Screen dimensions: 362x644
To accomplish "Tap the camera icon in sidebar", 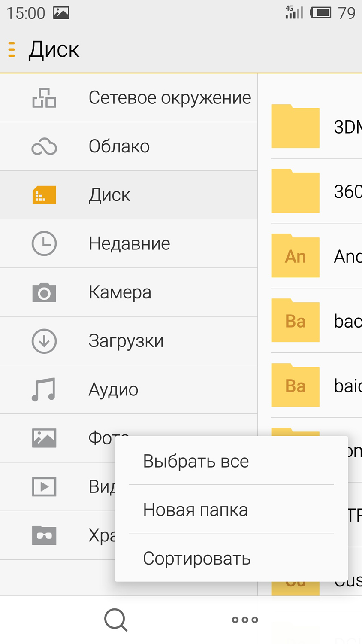I will 44,292.
